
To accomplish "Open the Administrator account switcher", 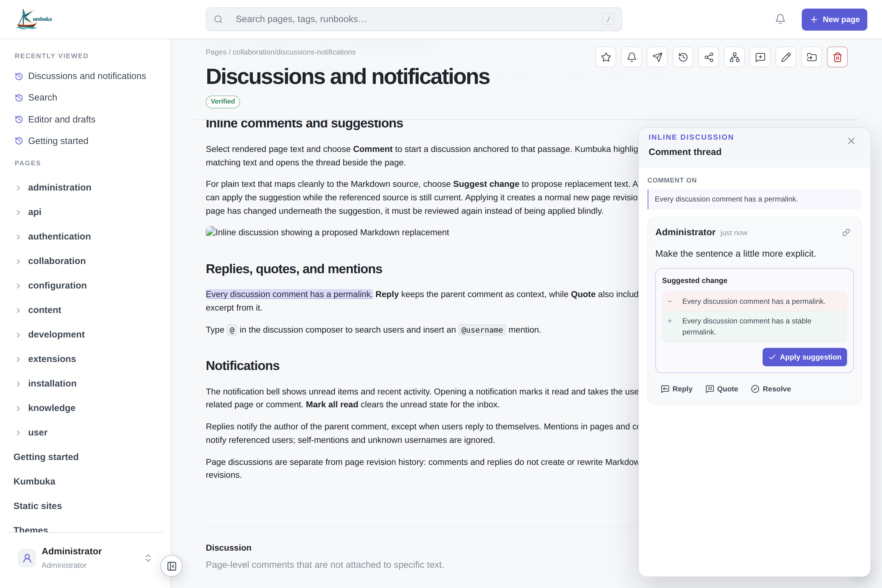I will click(85, 558).
